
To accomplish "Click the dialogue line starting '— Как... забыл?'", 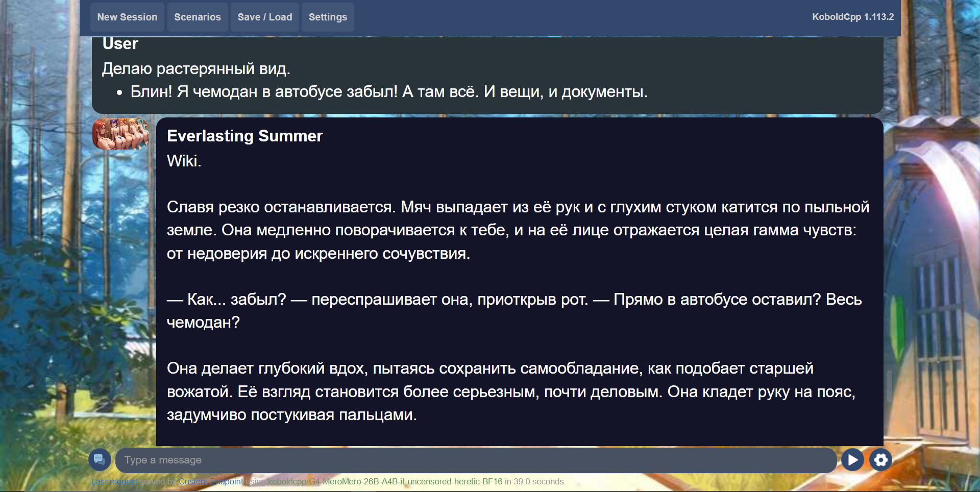I will [x=514, y=311].
